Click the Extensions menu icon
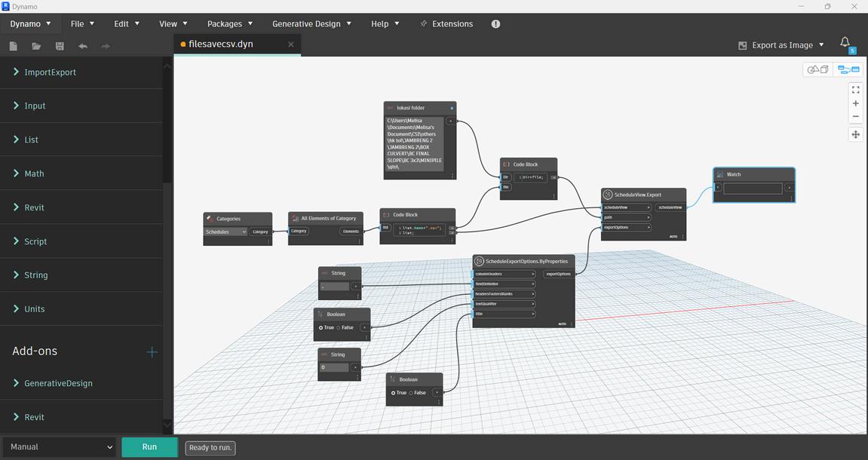Image resolution: width=868 pixels, height=460 pixels. pos(424,24)
